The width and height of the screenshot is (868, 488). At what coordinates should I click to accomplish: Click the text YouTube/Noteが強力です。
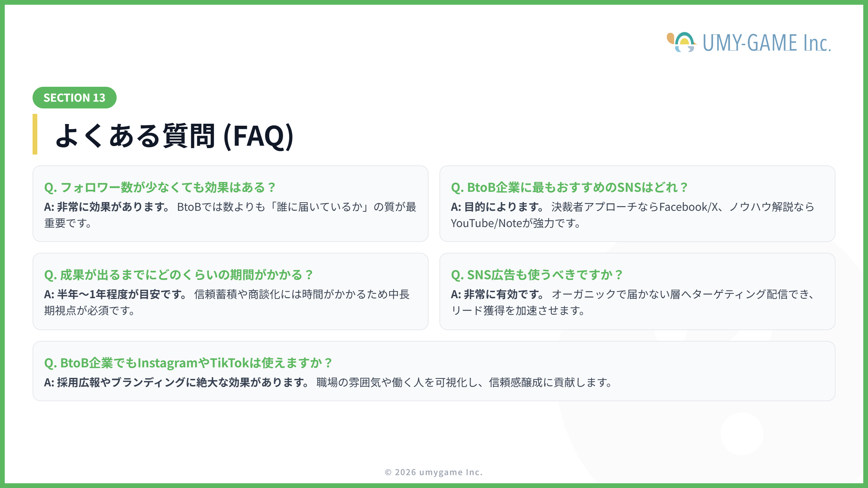point(516,223)
